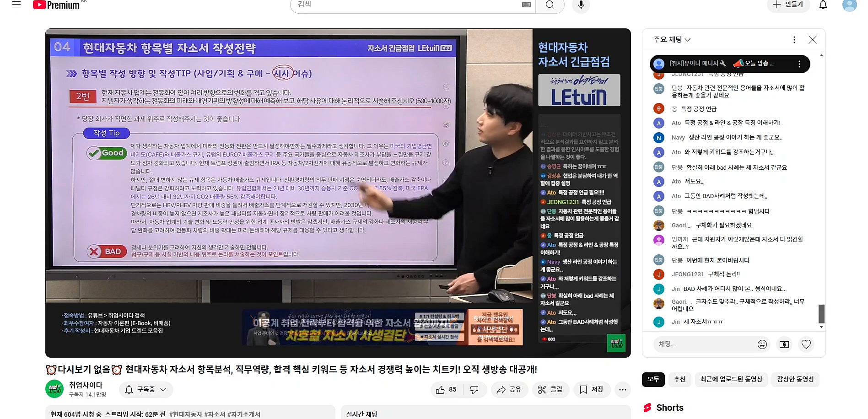Open pinned message three-dot menu

(799, 64)
